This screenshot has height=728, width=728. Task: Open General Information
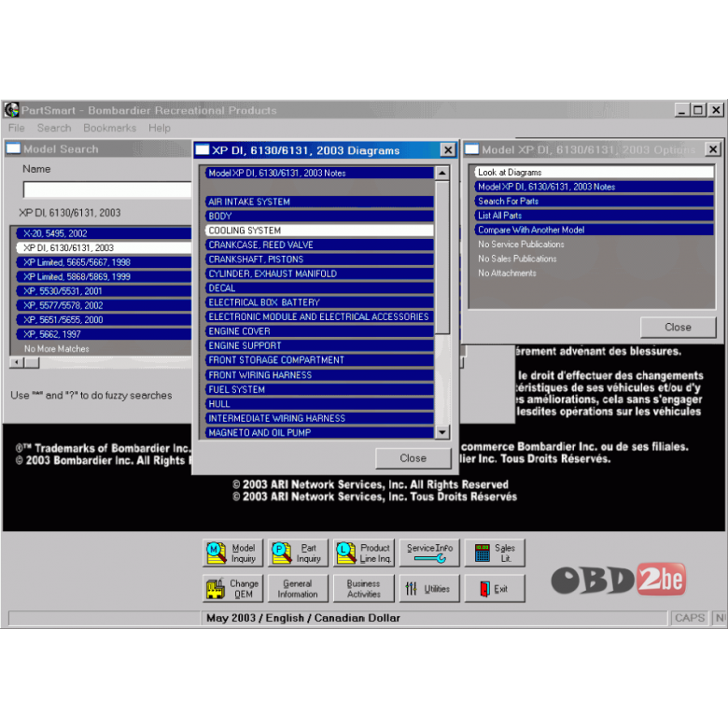(x=298, y=588)
